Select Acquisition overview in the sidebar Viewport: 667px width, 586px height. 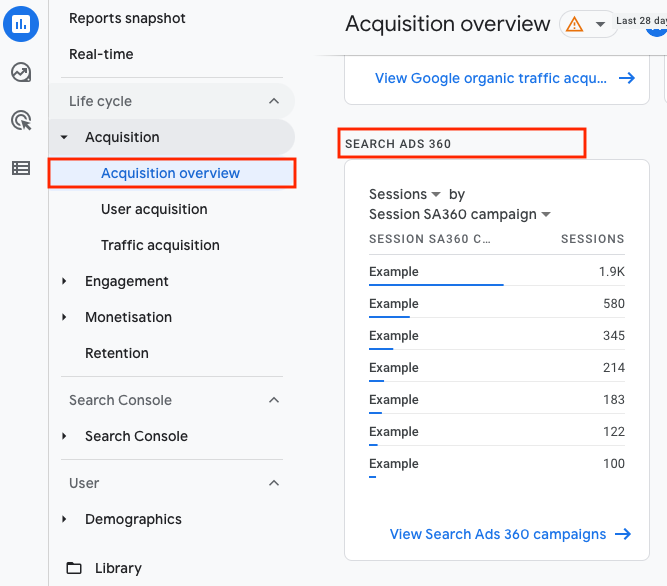[x=172, y=173]
